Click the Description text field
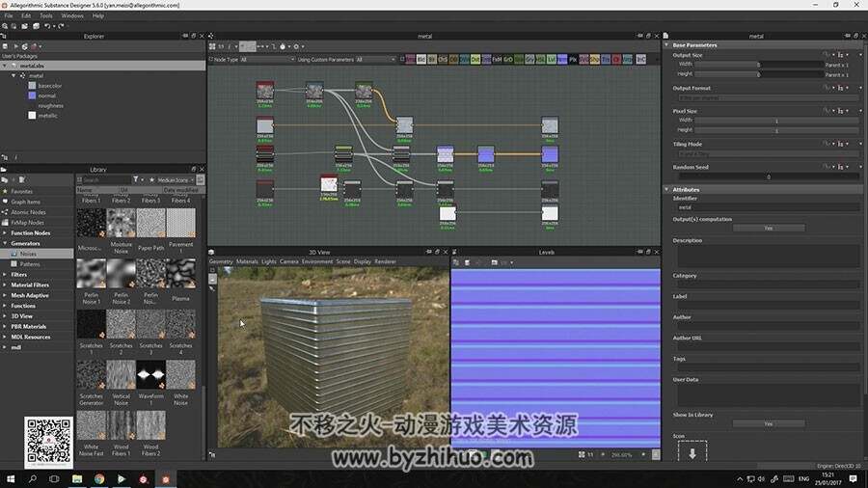The height and width of the screenshot is (488, 868). click(769, 257)
